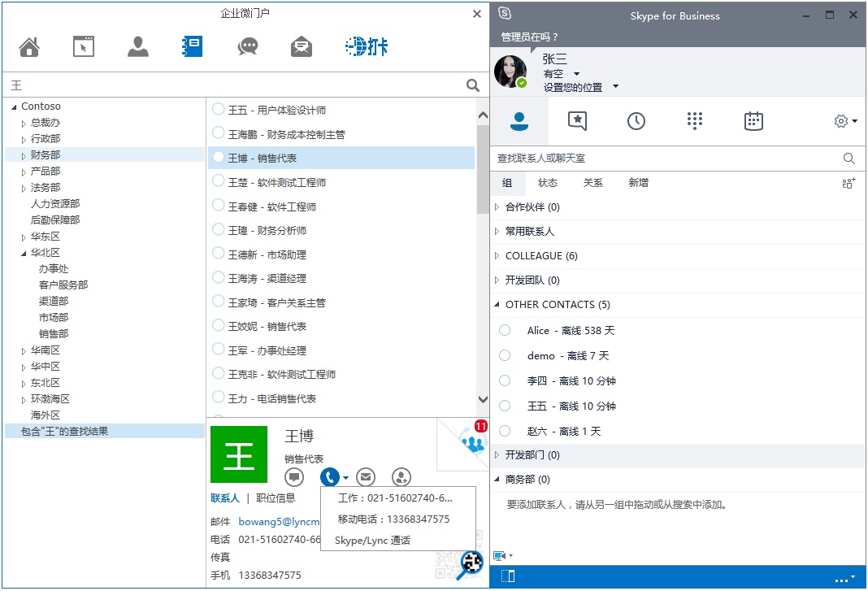Open the window pointer icon in the portal toolbar
Image resolution: width=868 pixels, height=591 pixels.
pyautogui.click(x=84, y=46)
